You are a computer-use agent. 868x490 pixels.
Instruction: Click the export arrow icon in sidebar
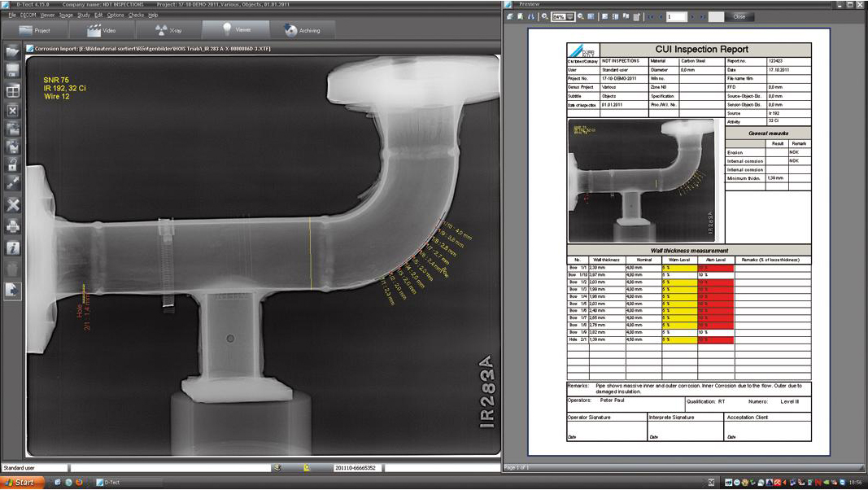(12, 289)
